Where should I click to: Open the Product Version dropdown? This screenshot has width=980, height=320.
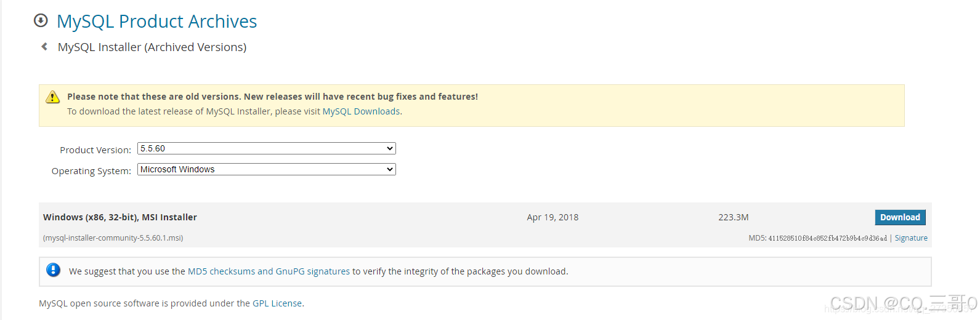click(x=267, y=148)
